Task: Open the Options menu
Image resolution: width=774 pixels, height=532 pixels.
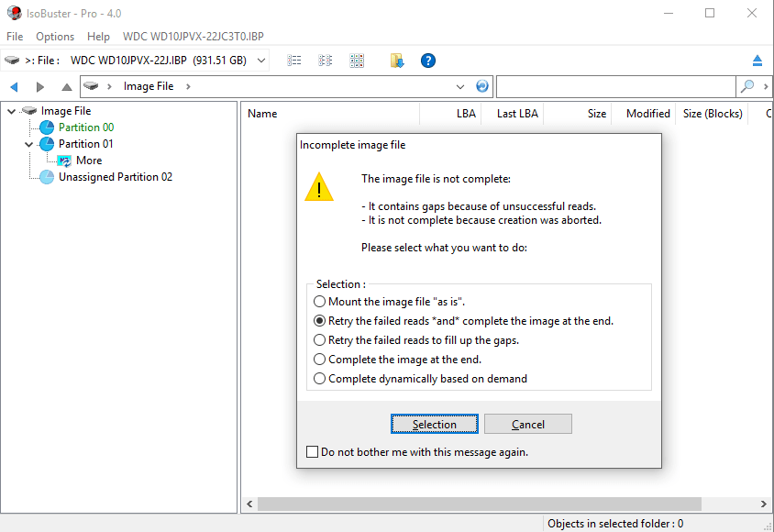Action: [x=55, y=37]
